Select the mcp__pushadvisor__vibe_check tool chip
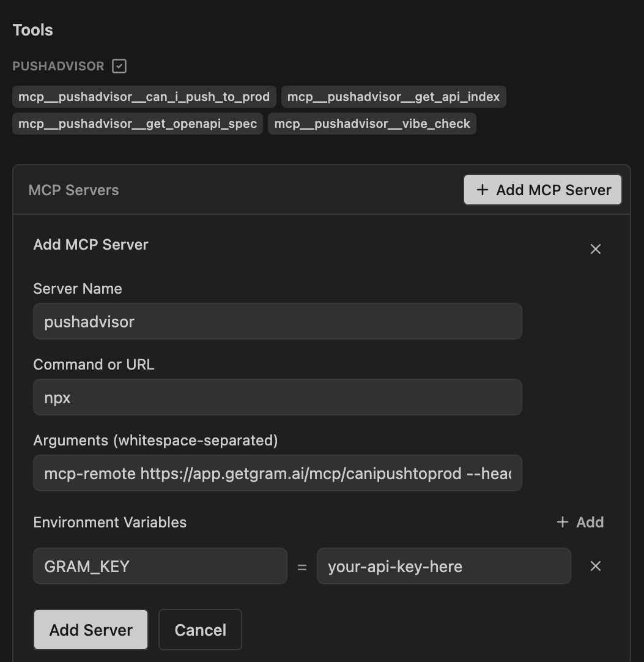This screenshot has width=644, height=662. click(372, 124)
